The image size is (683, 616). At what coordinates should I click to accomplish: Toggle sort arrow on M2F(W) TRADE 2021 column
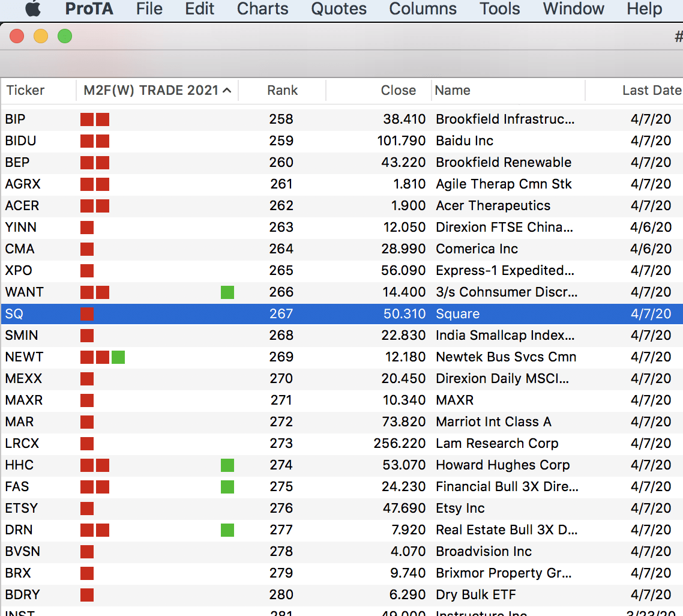[227, 91]
